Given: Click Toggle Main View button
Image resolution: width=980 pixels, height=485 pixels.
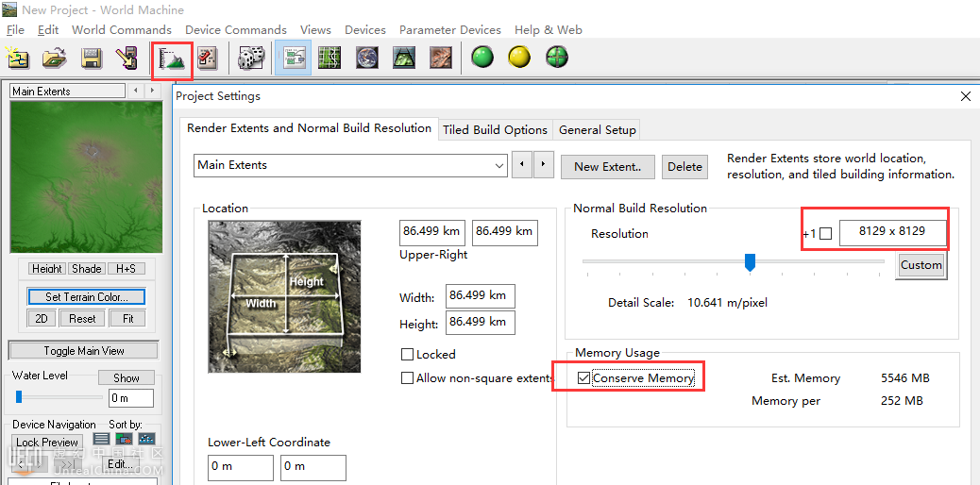Looking at the screenshot, I should 84,351.
